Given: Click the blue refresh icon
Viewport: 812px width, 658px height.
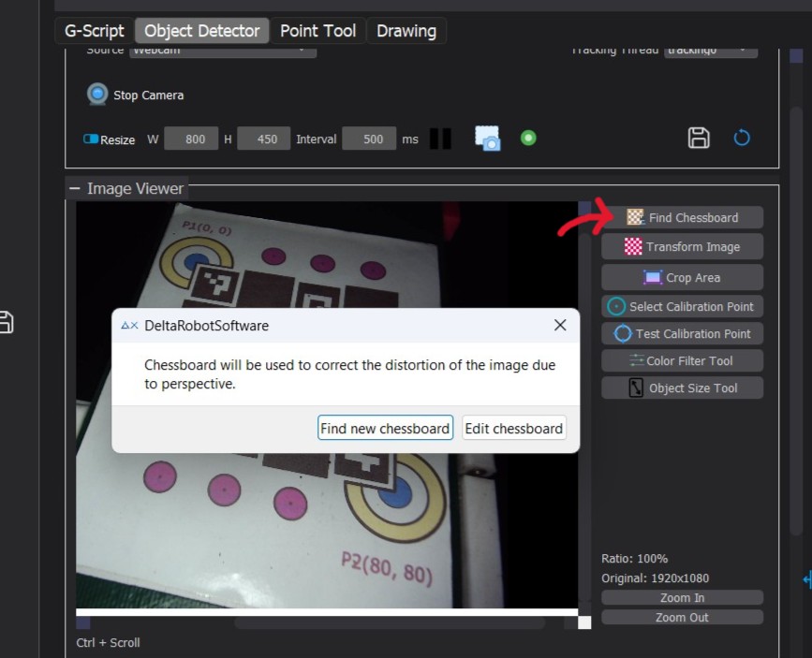Looking at the screenshot, I should (742, 139).
